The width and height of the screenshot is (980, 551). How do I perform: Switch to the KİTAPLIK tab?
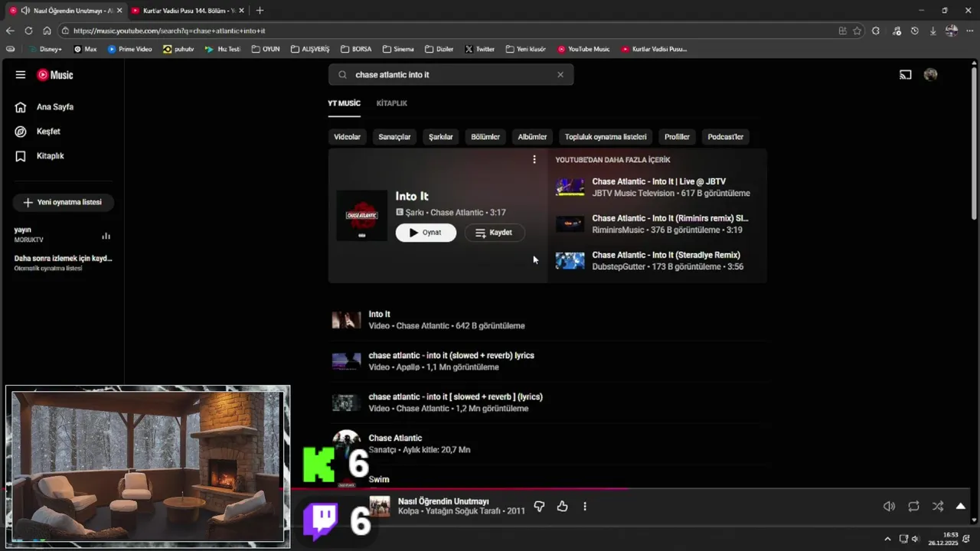coord(392,103)
